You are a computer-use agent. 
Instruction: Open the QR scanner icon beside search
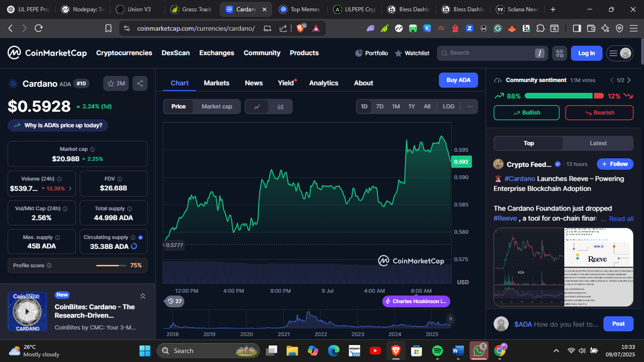(x=560, y=53)
